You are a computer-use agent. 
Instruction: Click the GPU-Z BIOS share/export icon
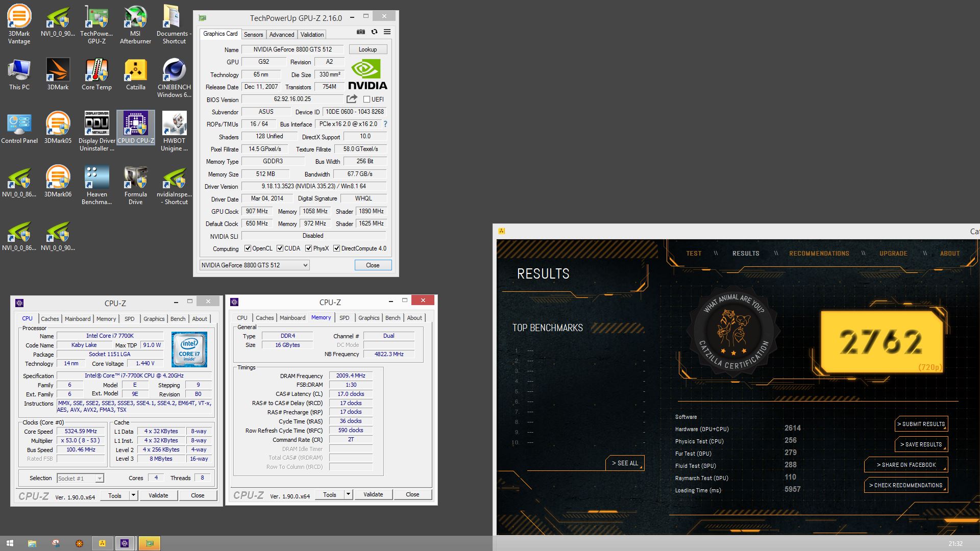[x=352, y=99]
